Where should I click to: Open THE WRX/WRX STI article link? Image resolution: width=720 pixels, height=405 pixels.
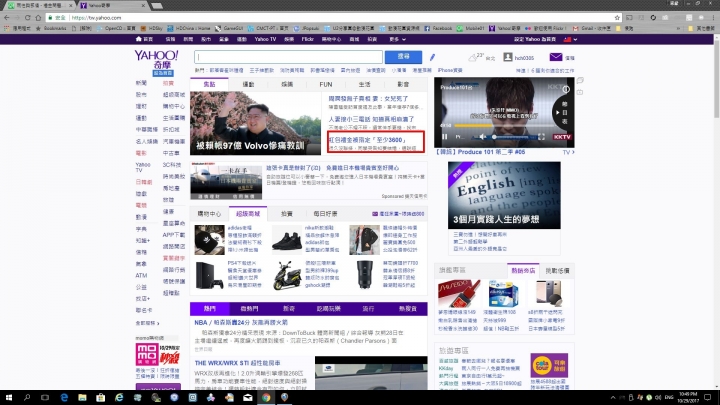coord(237,363)
